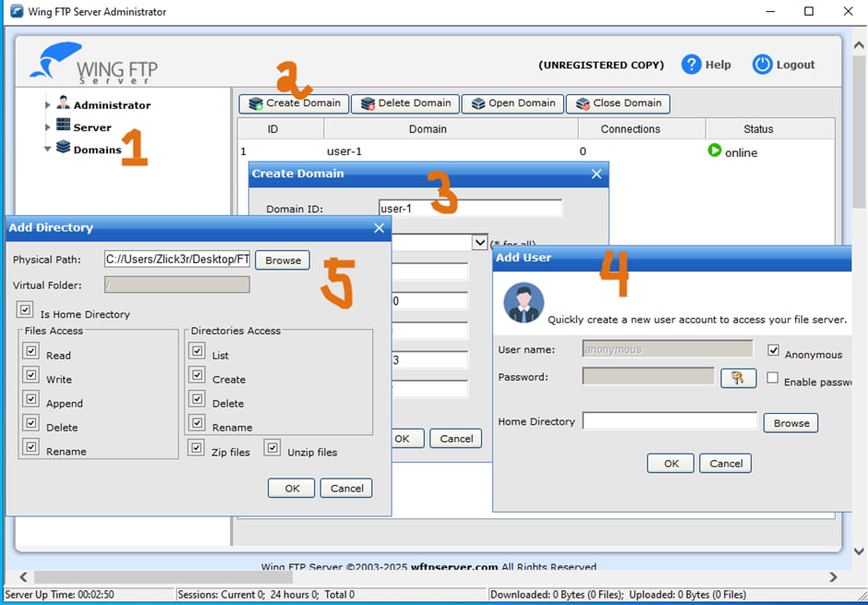Click the Create Domain toolbar button
This screenshot has width=868, height=605.
[x=294, y=103]
